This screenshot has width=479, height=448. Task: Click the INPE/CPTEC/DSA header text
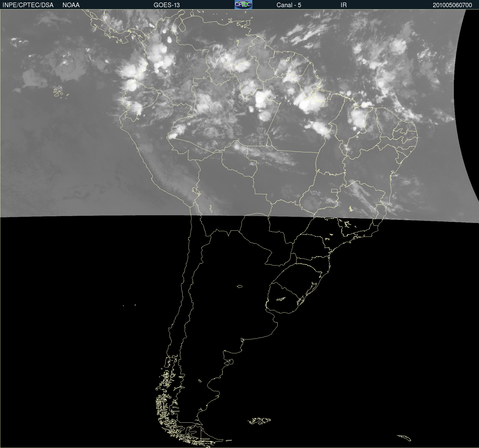pos(28,5)
